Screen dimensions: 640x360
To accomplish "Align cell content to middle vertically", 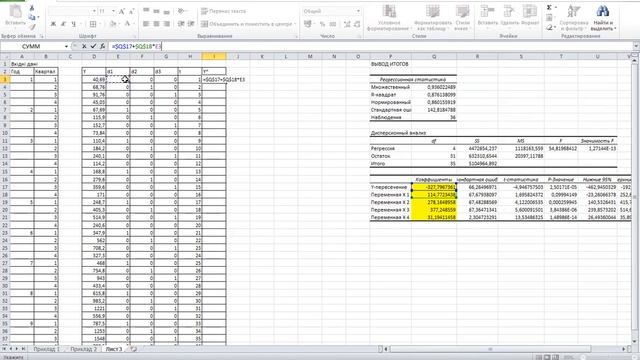I will 156,11.
